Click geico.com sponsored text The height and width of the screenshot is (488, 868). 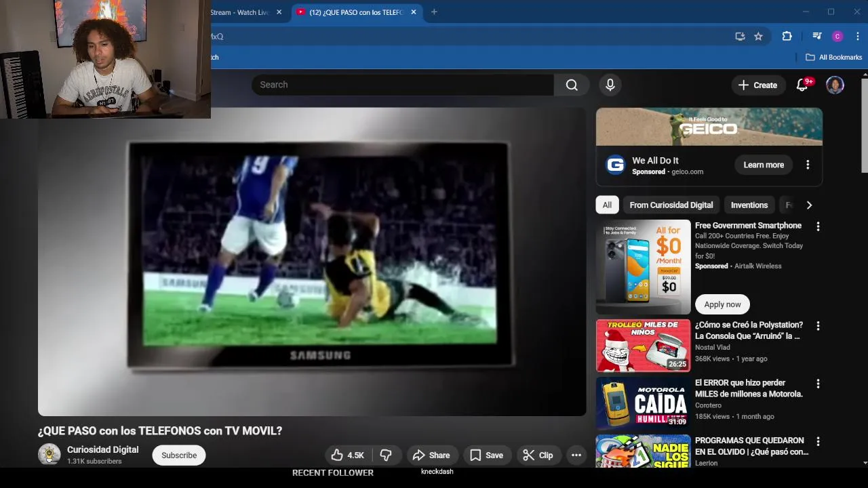687,172
